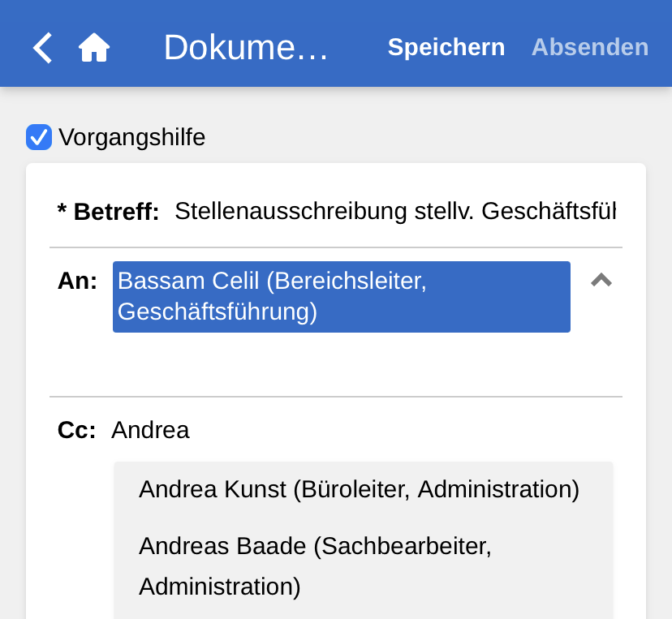Screen dimensions: 672x619
Task: Click the truncated Dokume… header title
Action: tap(245, 48)
